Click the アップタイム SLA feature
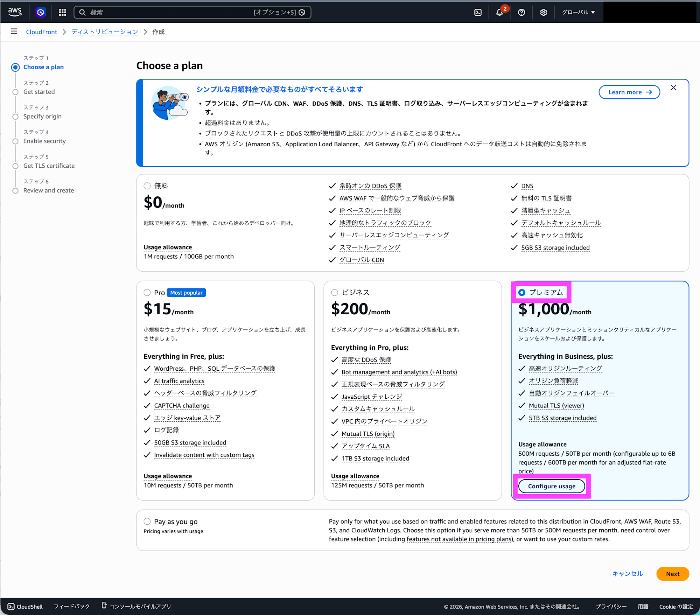This screenshot has height=615, width=700. pos(365,446)
